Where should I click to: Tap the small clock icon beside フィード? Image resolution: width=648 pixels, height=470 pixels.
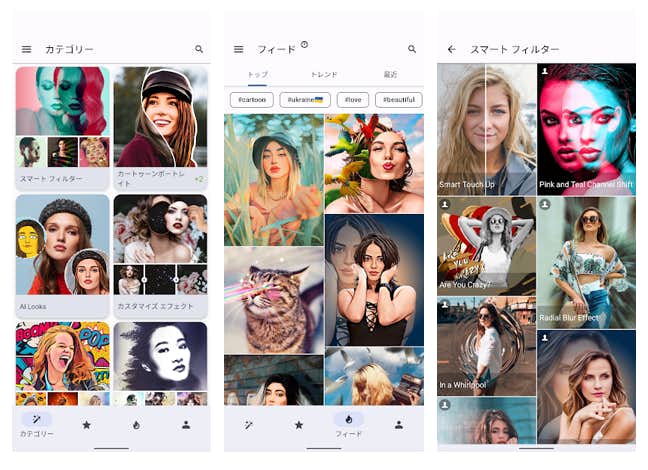pyautogui.click(x=304, y=44)
